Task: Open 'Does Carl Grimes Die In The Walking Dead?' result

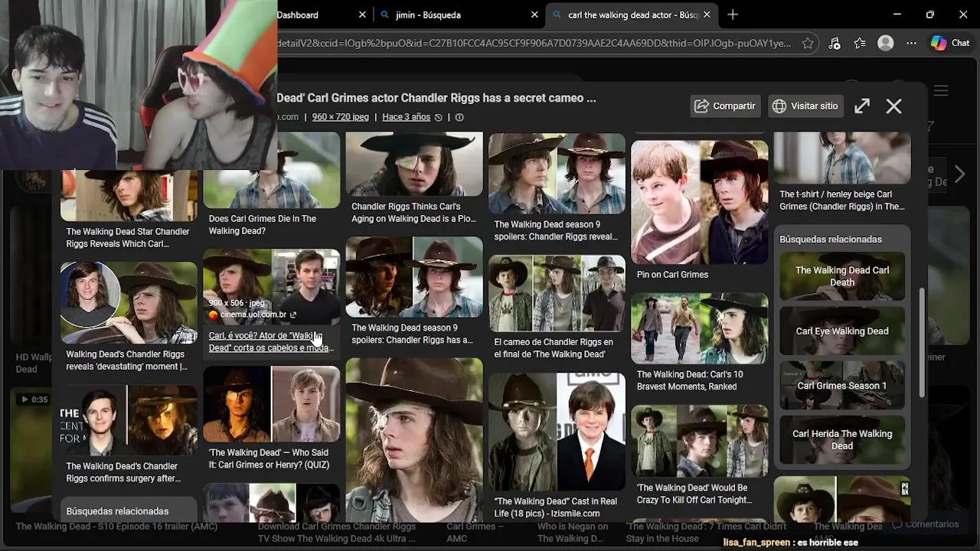Action: click(x=263, y=225)
